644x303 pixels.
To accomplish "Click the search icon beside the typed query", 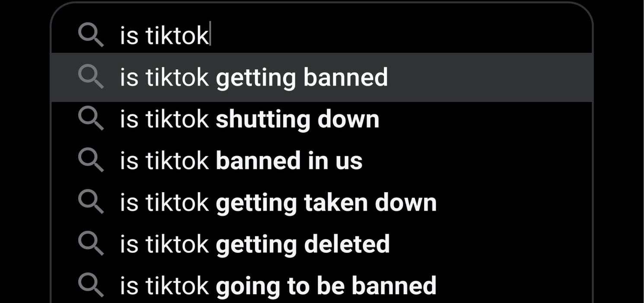I will (90, 35).
